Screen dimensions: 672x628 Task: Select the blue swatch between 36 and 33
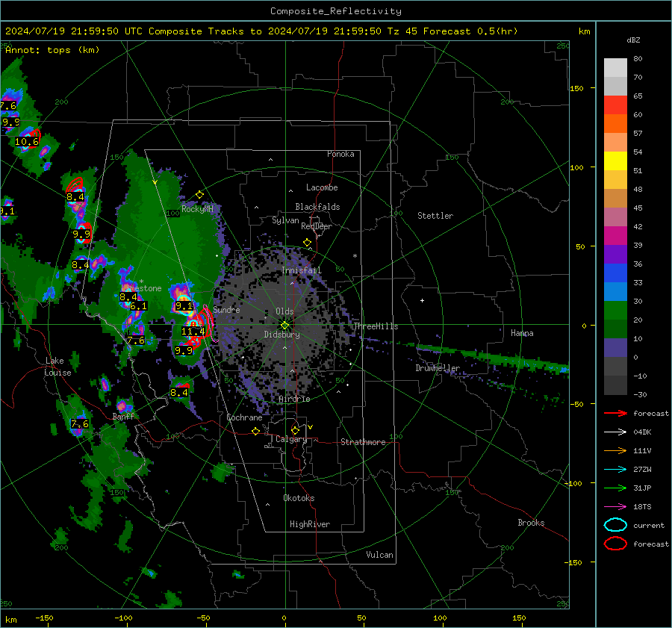tap(615, 273)
